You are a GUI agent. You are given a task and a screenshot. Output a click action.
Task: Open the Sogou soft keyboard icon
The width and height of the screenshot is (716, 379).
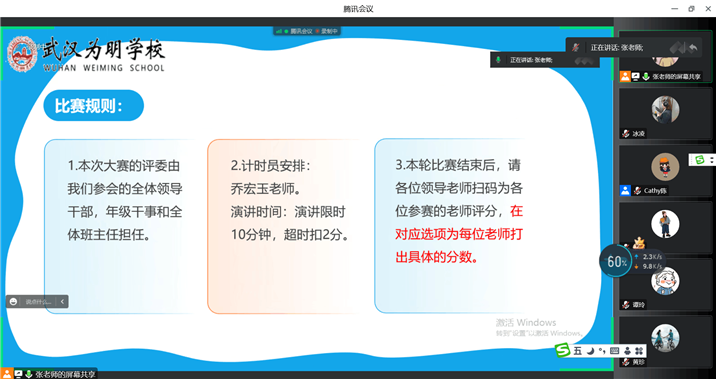614,351
